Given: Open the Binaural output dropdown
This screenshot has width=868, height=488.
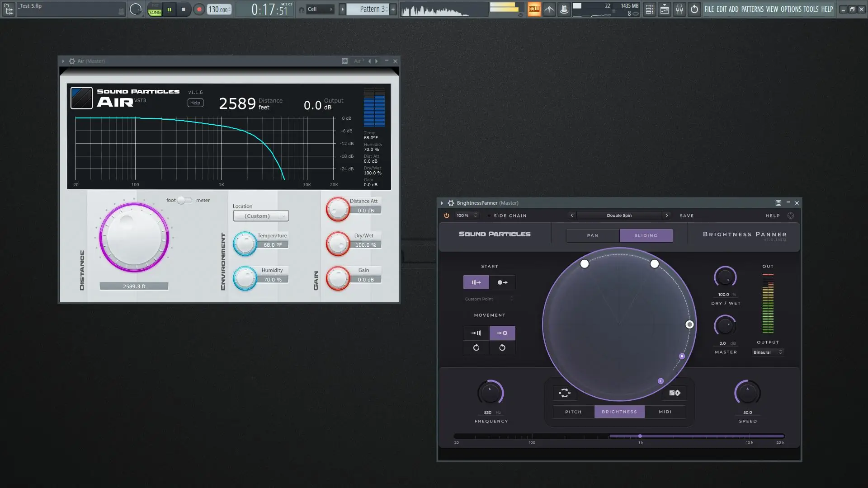Looking at the screenshot, I should [x=768, y=352].
